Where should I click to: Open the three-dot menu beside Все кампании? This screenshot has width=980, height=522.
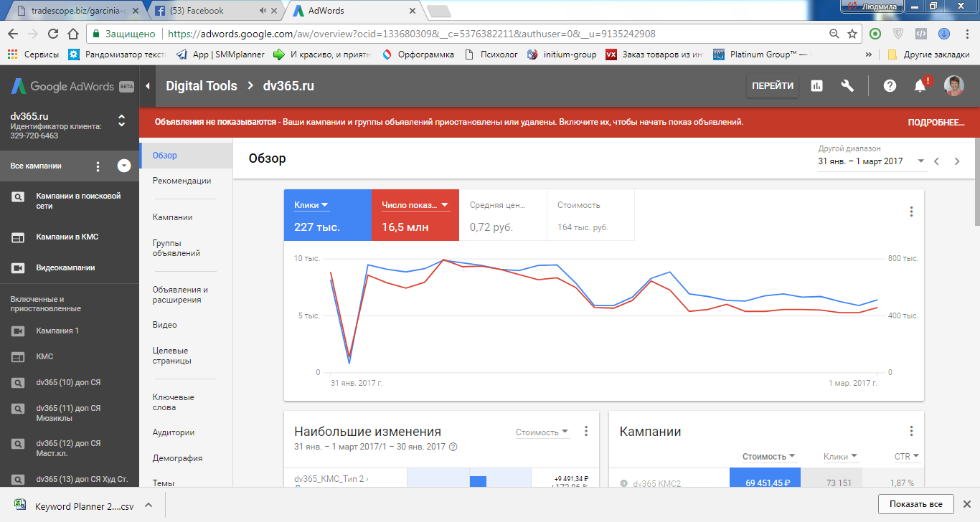[x=98, y=166]
